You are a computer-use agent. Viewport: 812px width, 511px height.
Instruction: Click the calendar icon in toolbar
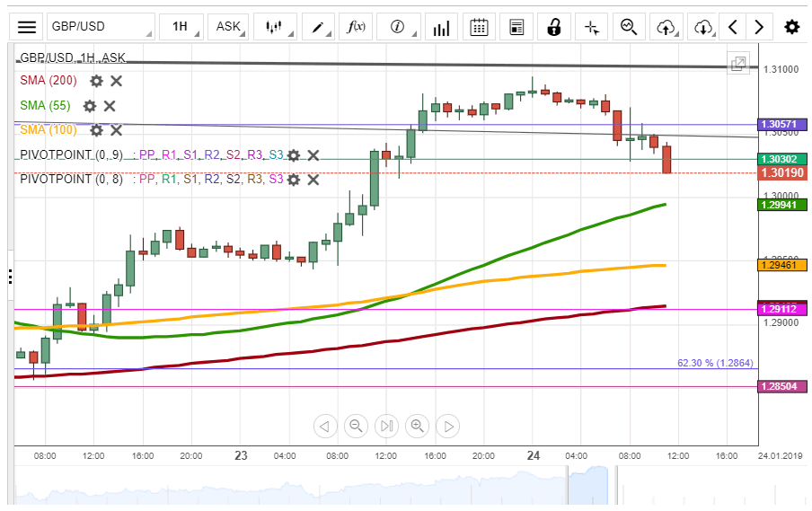coord(480,27)
